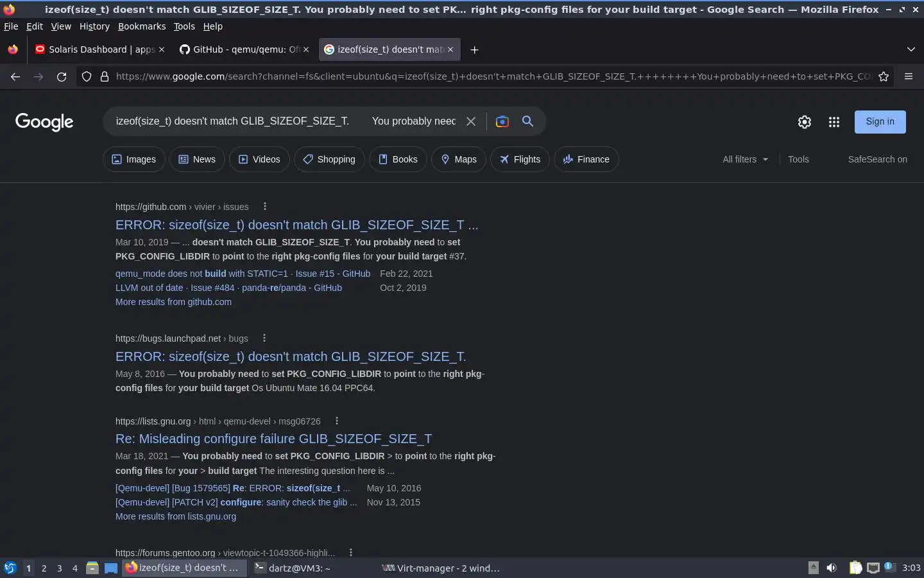Screen dimensions: 924x578
Task: Bookmark this page with the star icon
Action: (x=884, y=76)
